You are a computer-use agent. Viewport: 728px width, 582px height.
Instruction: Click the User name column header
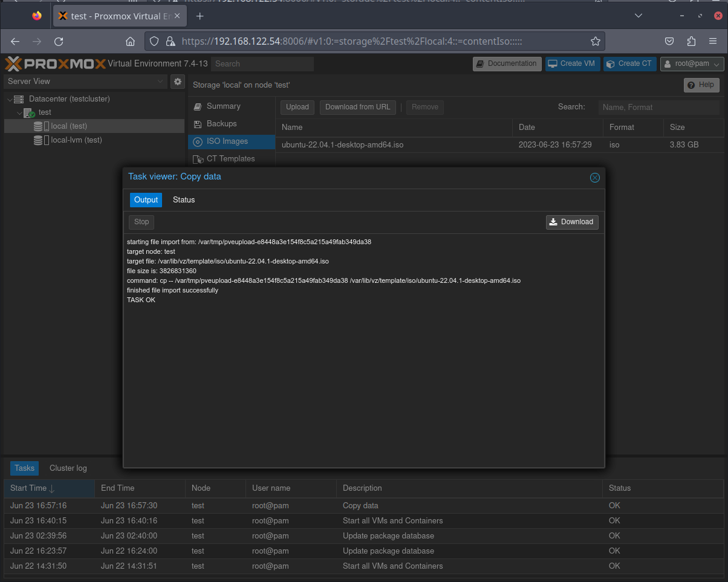pyautogui.click(x=291, y=488)
